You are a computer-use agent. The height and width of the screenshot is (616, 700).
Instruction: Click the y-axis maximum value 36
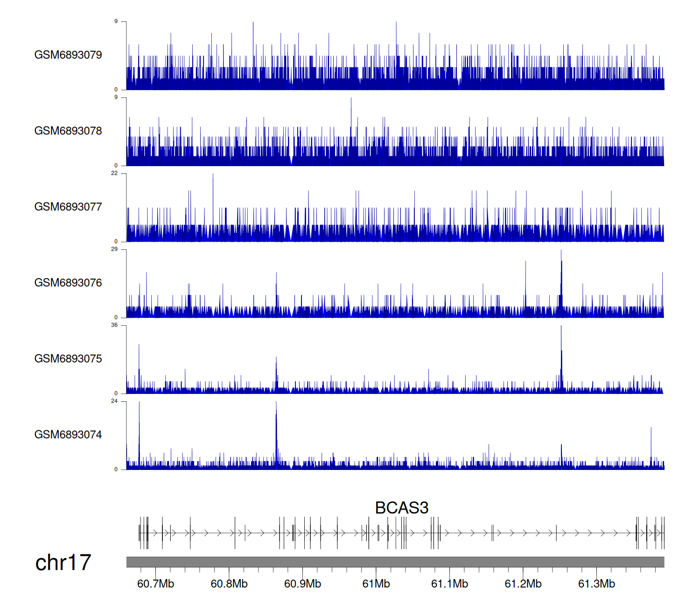coord(114,325)
